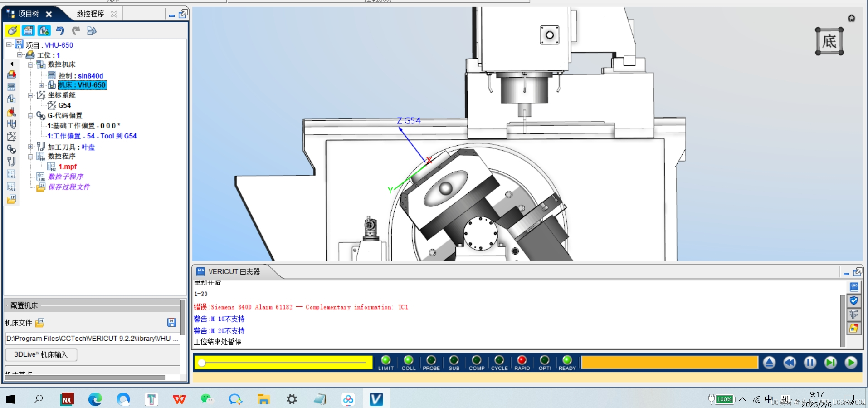Select 控制 : sin840d in the tree
868x408 pixels.
81,75
